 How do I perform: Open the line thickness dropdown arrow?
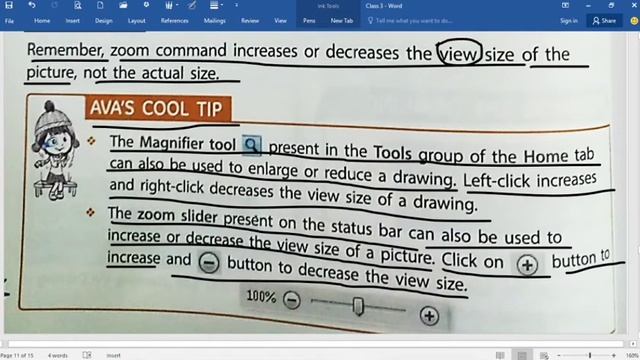(x=222, y=5)
